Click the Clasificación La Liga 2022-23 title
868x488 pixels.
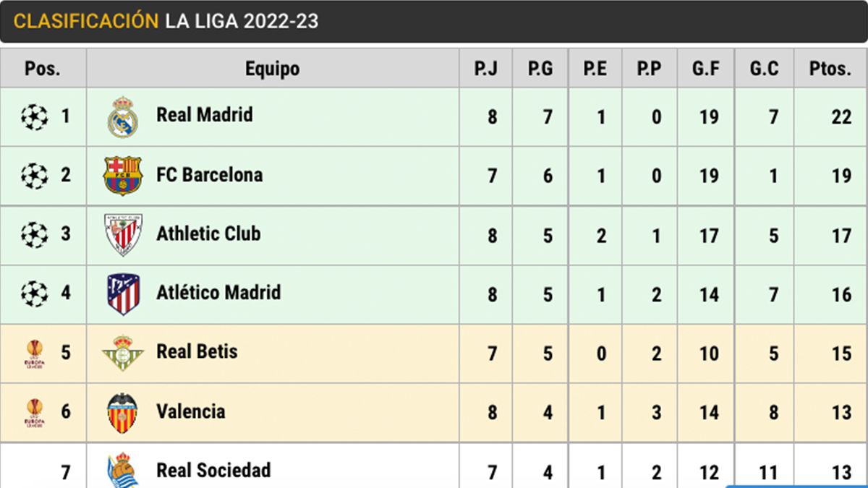[166, 21]
